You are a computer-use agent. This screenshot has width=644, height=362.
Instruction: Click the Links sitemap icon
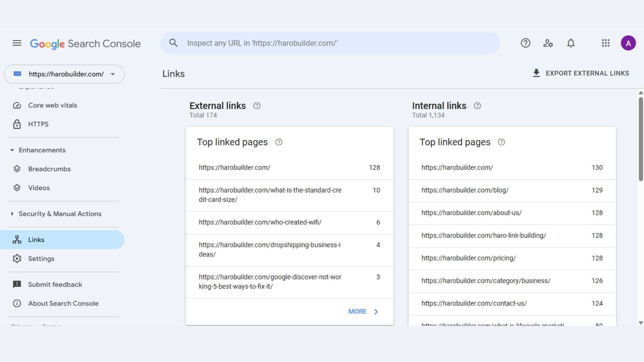tap(17, 240)
